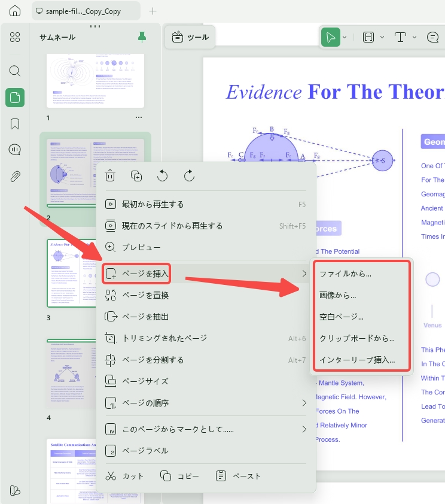The width and height of the screenshot is (445, 504).
Task: Choose 現在のスライドから再生する entry
Action: (206, 226)
